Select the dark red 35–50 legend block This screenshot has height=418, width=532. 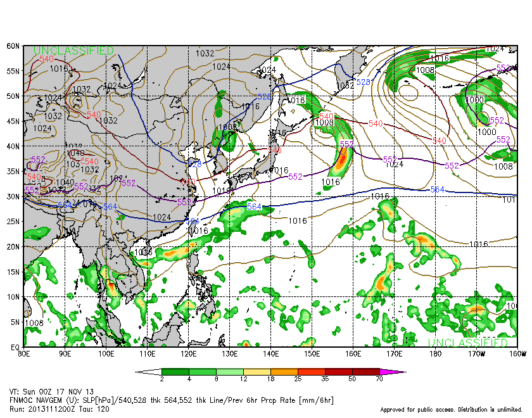click(x=339, y=372)
